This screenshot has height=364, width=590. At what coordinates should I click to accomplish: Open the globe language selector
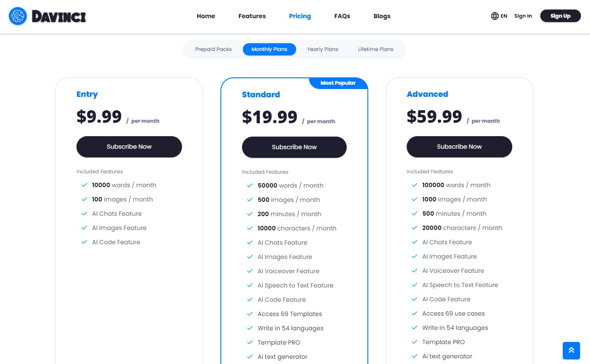tap(495, 16)
